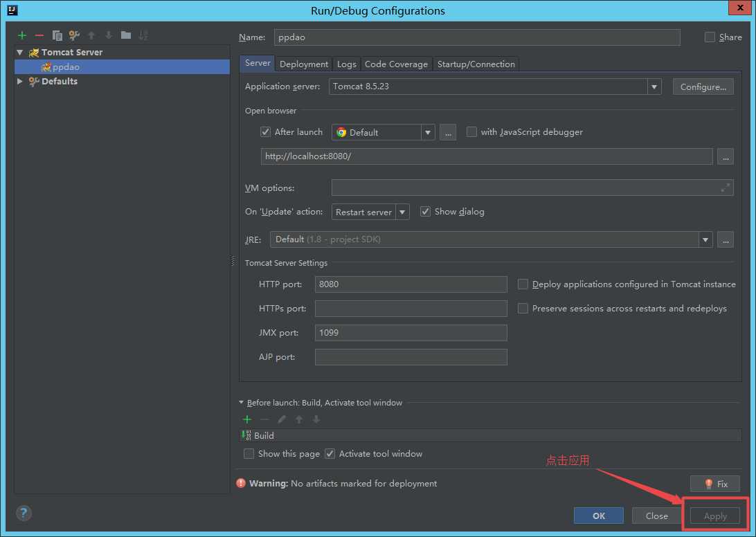Click the browse button next to browser dropdown
The height and width of the screenshot is (537, 756).
point(448,132)
